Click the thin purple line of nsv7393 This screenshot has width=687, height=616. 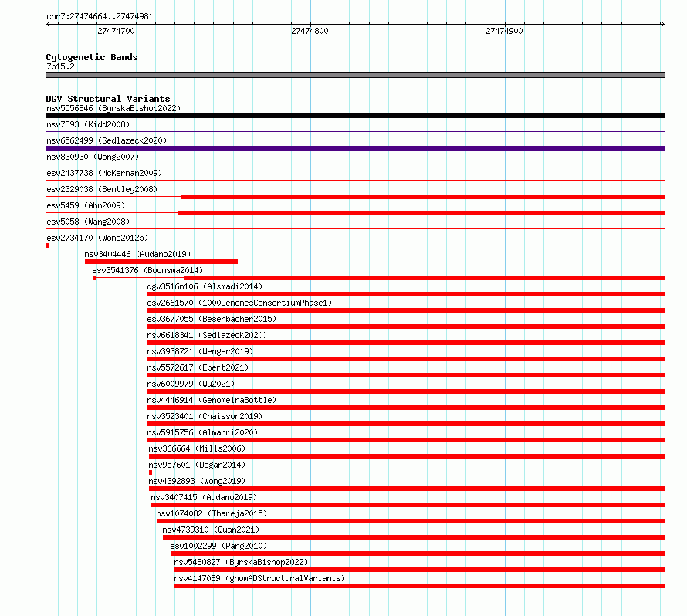355,131
